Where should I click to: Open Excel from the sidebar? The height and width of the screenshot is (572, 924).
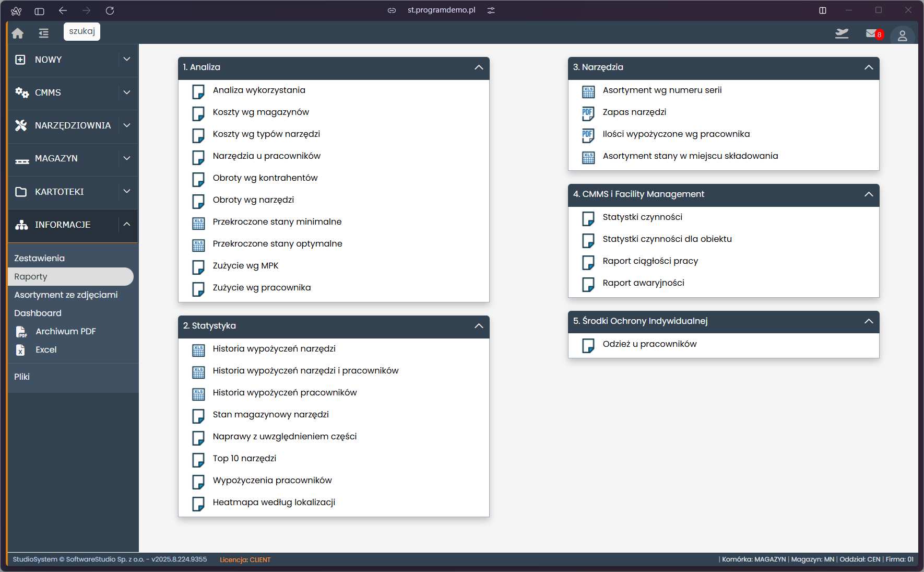coord(46,349)
